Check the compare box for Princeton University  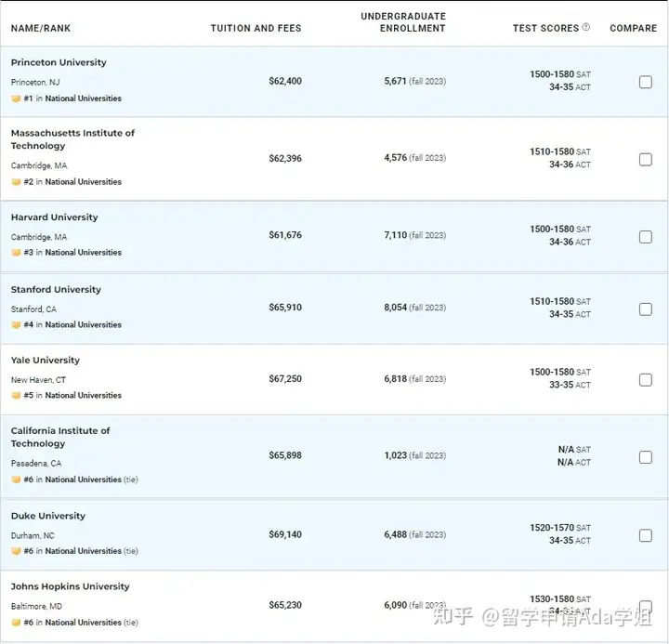(x=645, y=82)
